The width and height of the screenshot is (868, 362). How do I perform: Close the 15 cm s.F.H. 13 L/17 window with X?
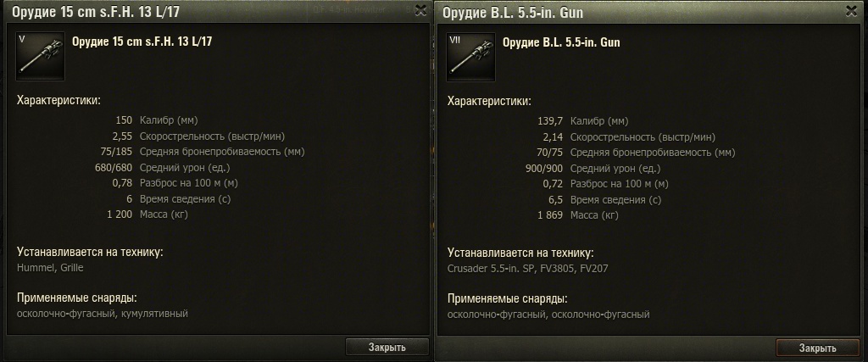pyautogui.click(x=420, y=10)
